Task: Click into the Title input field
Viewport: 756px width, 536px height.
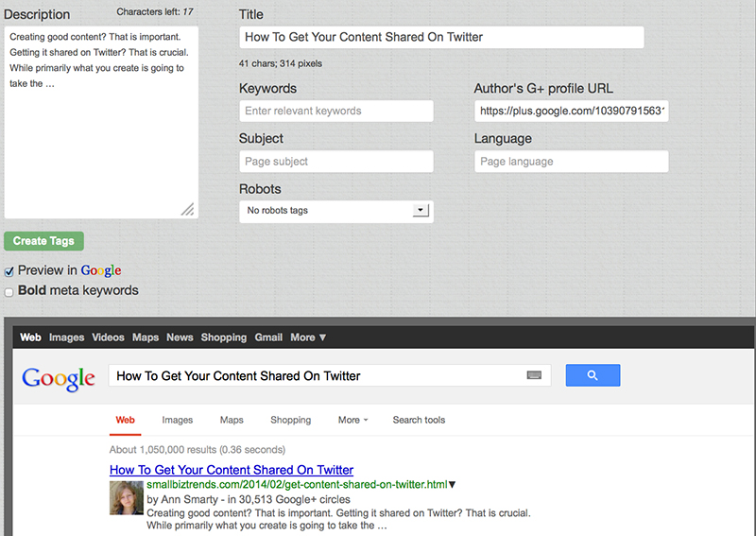Action: pos(441,37)
